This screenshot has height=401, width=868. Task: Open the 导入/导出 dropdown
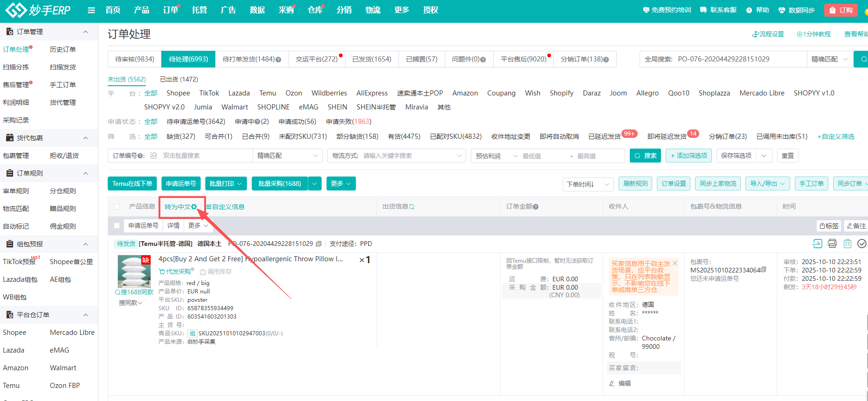click(767, 184)
